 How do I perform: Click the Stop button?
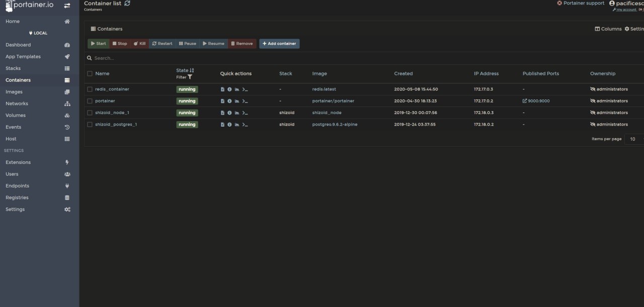[120, 44]
